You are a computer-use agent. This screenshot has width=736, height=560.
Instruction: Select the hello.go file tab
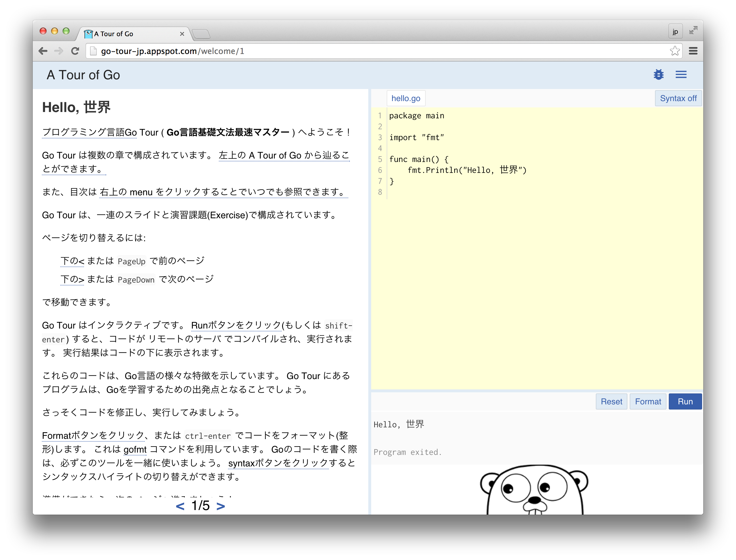406,98
